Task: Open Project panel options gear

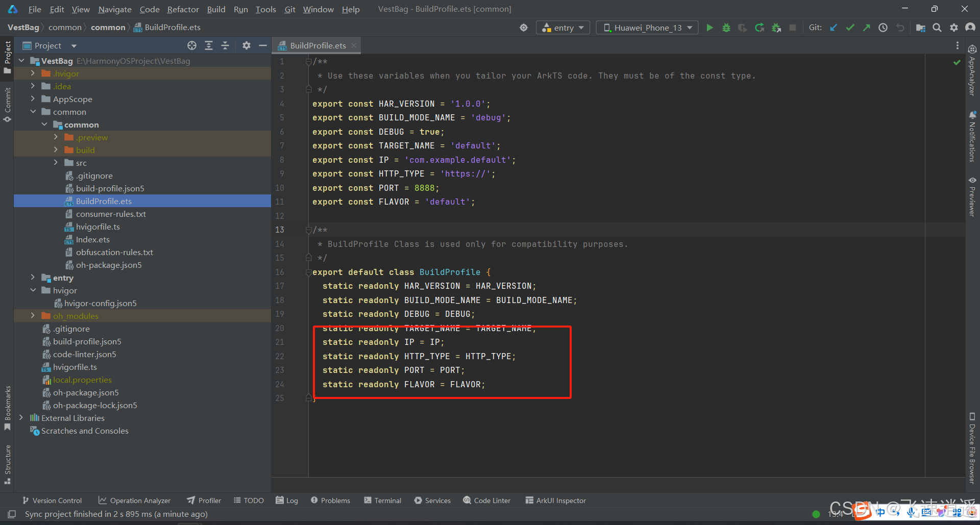Action: [247, 45]
